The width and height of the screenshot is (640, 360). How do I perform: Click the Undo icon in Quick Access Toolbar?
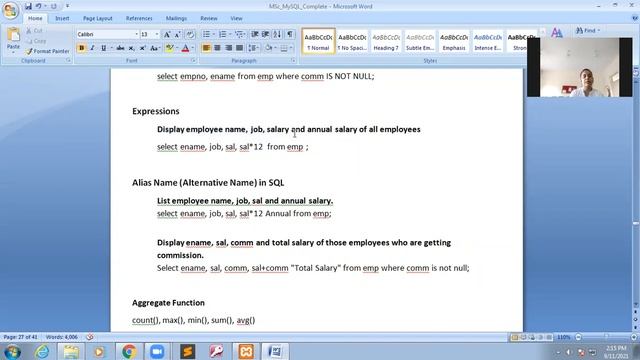[x=38, y=6]
